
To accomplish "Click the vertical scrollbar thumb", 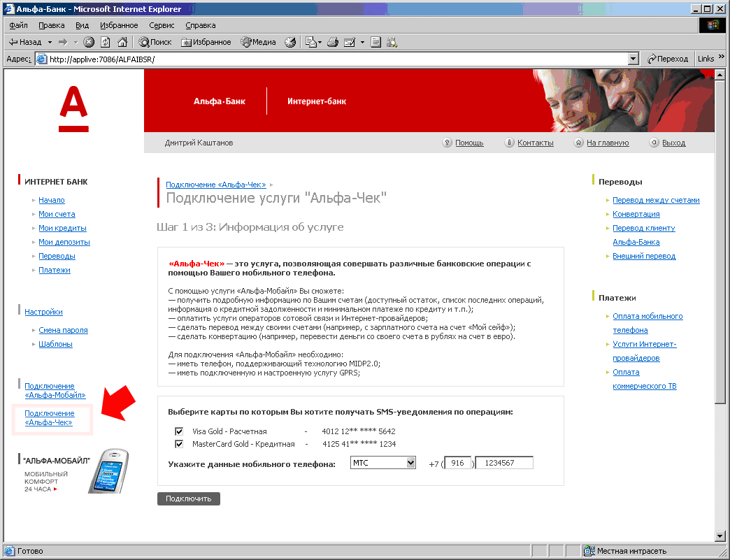I will pyautogui.click(x=720, y=241).
